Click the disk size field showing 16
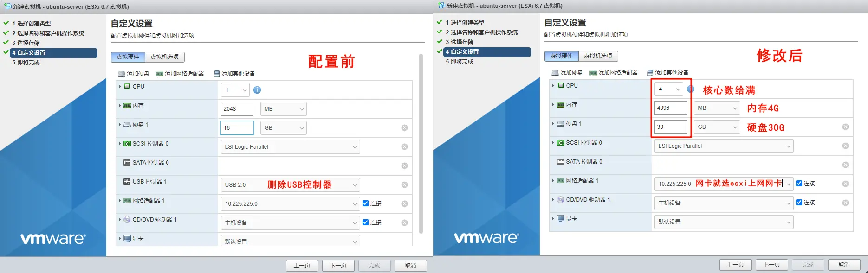The width and height of the screenshot is (868, 273). 237,128
